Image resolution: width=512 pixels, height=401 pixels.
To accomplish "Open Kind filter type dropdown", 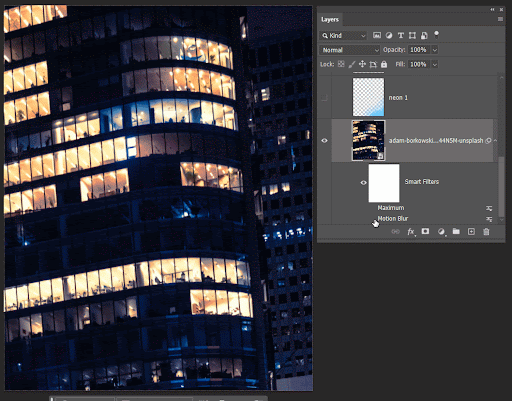I will (343, 35).
